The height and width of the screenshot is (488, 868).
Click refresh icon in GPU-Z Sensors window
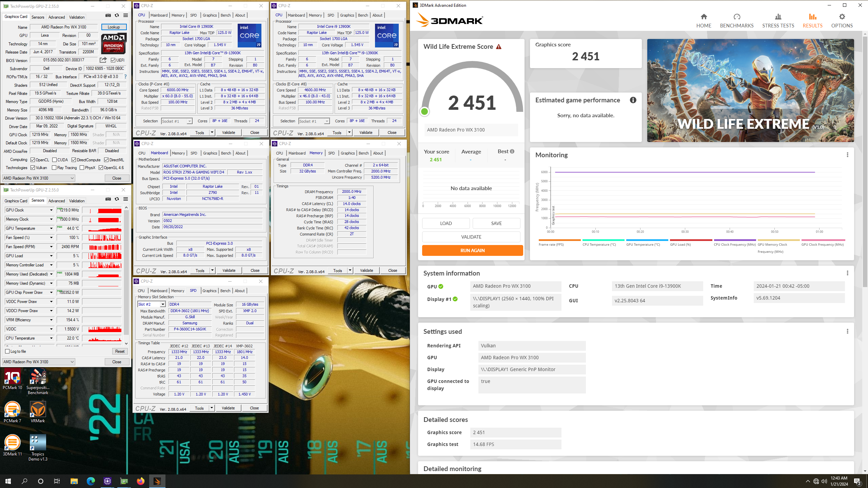pyautogui.click(x=117, y=199)
